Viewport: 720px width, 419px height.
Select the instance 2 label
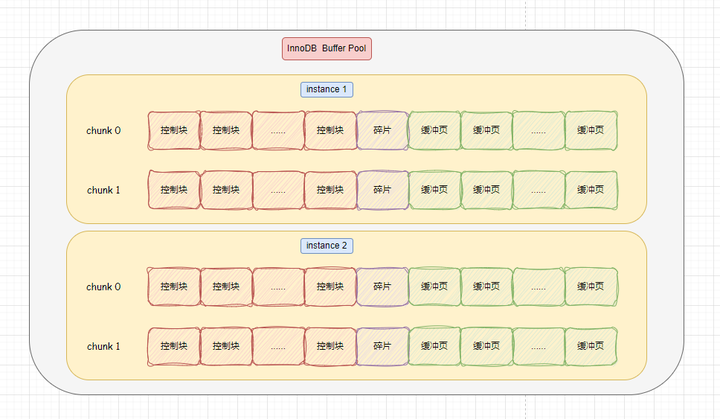click(326, 246)
